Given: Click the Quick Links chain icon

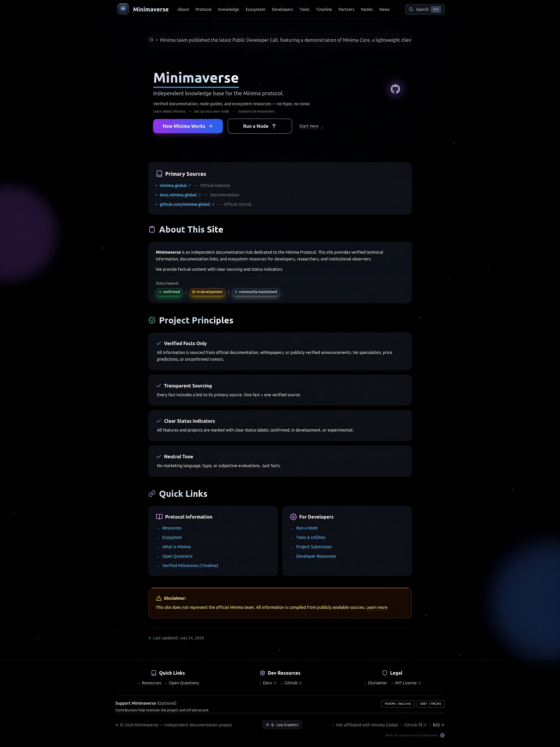Looking at the screenshot, I should point(152,494).
